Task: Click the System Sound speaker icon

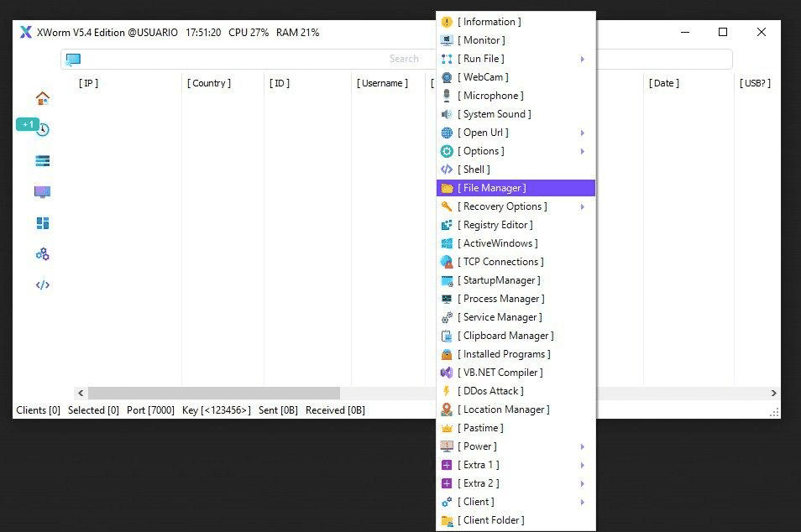Action: click(447, 114)
